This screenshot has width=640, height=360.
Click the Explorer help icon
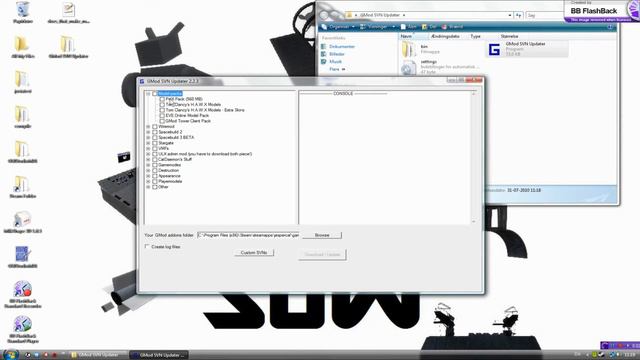[610, 27]
